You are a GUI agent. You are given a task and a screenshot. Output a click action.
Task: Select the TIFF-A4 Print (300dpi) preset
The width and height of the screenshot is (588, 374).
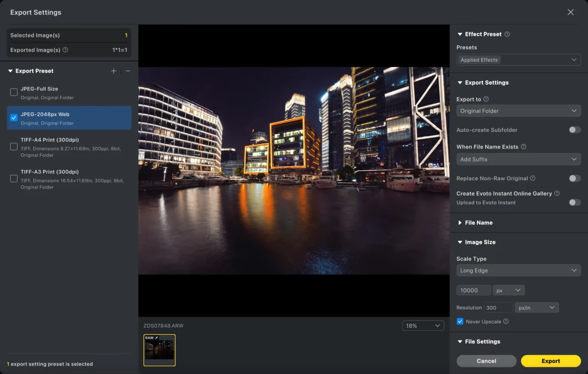point(14,147)
